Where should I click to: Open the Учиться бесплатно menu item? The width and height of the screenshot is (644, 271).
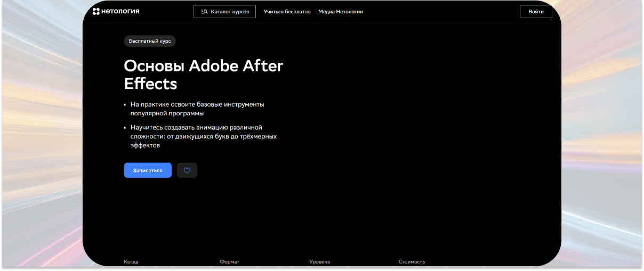pyautogui.click(x=287, y=12)
